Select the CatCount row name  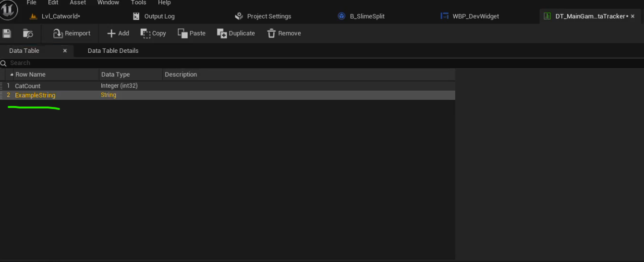click(x=27, y=86)
